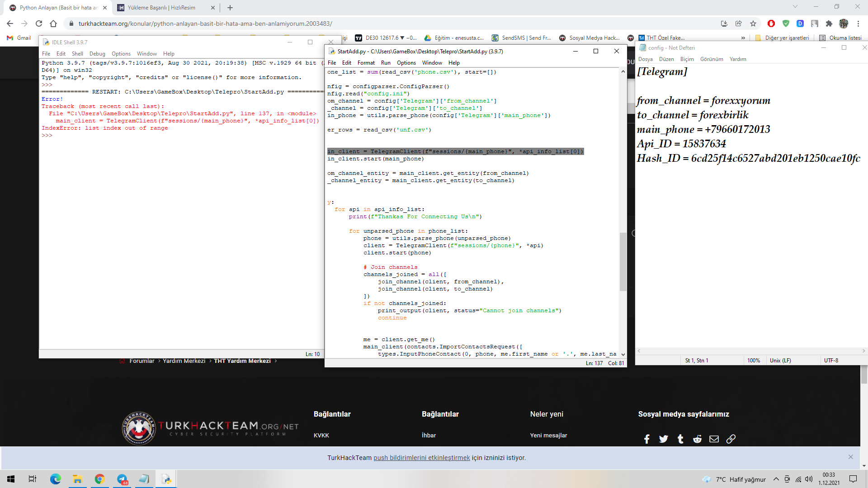Click the 'UTF-8' Notepad status entry
Image resolution: width=868 pixels, height=488 pixels.
831,361
